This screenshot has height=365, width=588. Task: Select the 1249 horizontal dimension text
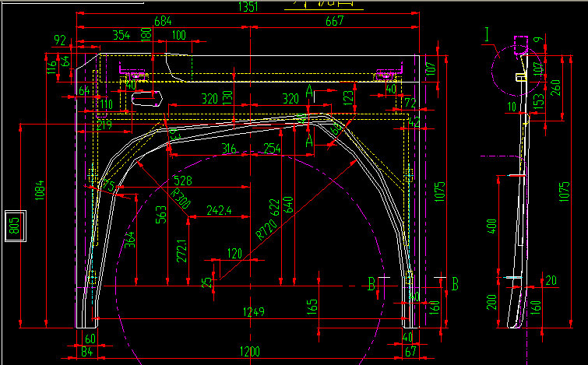253,312
